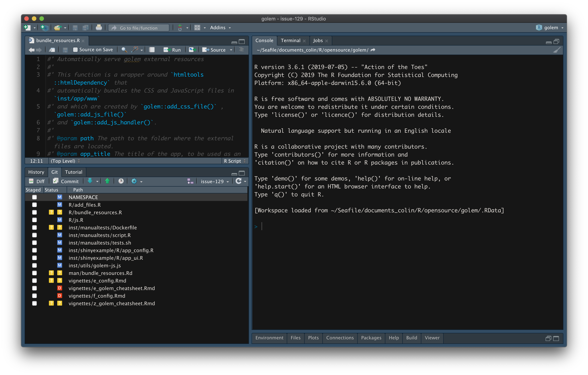Clear the console with the broom icon
Image resolution: width=588 pixels, height=375 pixels.
coord(557,50)
